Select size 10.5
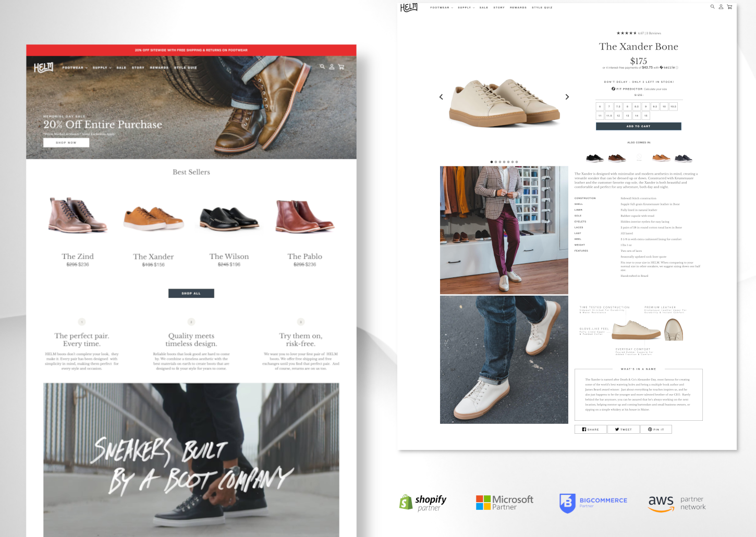The width and height of the screenshot is (756, 537). point(674,106)
